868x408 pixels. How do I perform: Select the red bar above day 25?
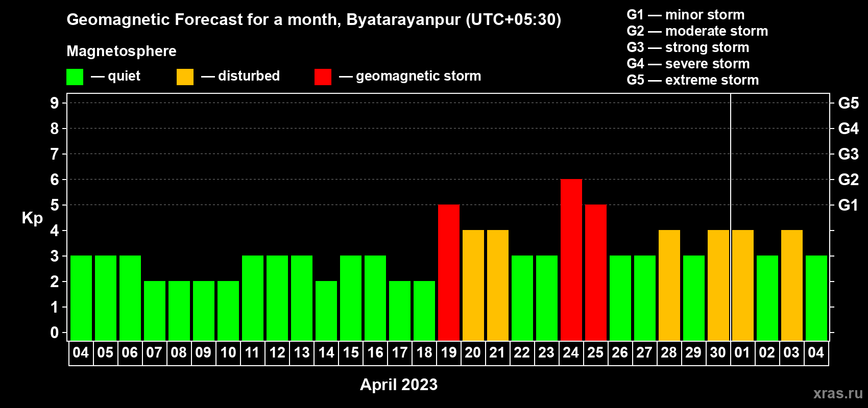point(595,272)
